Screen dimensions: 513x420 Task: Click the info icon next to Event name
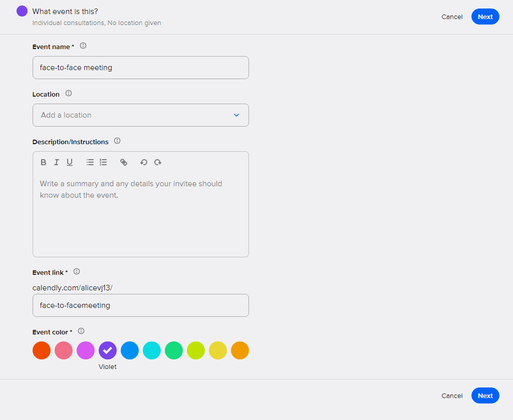(83, 46)
